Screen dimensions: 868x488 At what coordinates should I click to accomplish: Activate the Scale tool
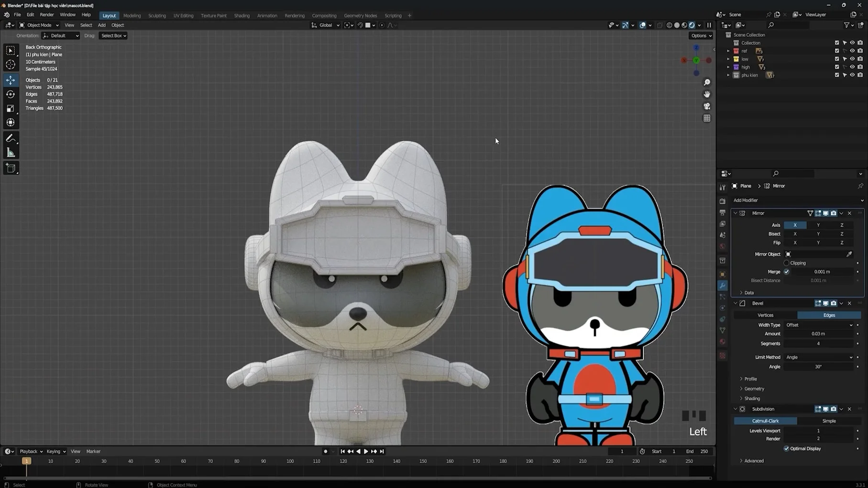11,109
